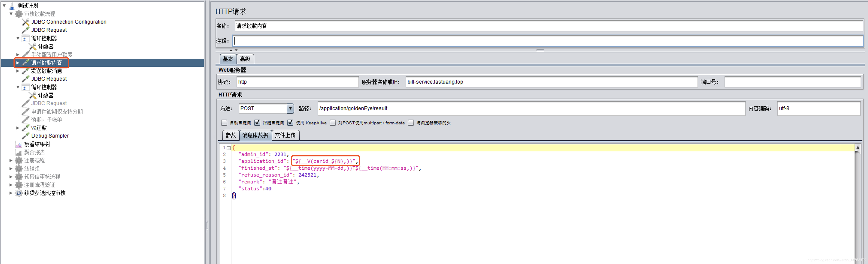Click pipette icon of JDBC Request below 发送放款消息
Image resolution: width=868 pixels, height=264 pixels.
[26, 79]
